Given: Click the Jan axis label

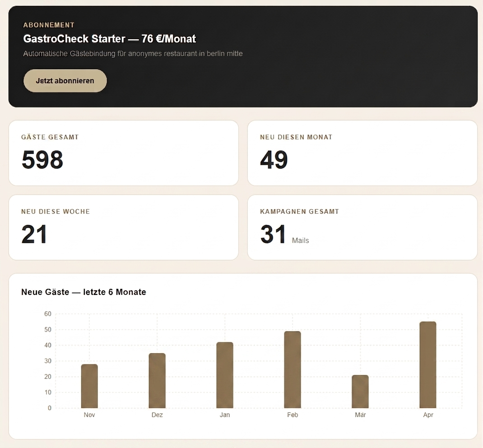Looking at the screenshot, I should (x=225, y=415).
